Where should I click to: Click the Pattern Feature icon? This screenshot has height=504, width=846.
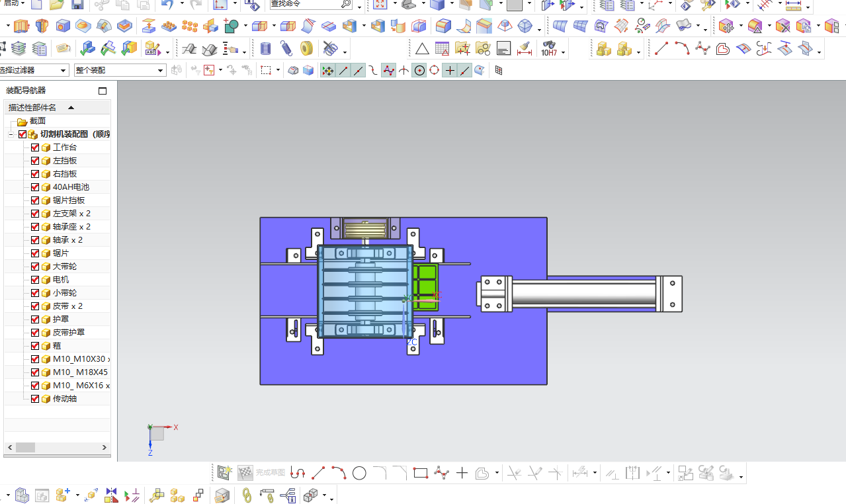[169, 26]
